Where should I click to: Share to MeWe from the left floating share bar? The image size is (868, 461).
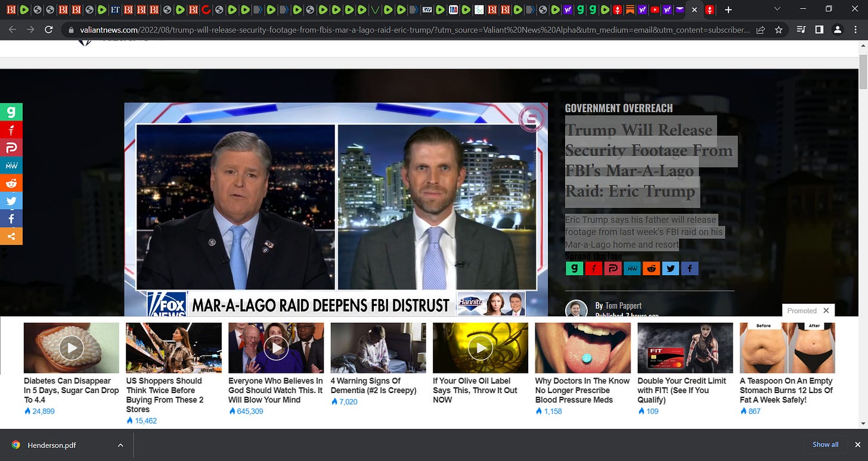11,165
